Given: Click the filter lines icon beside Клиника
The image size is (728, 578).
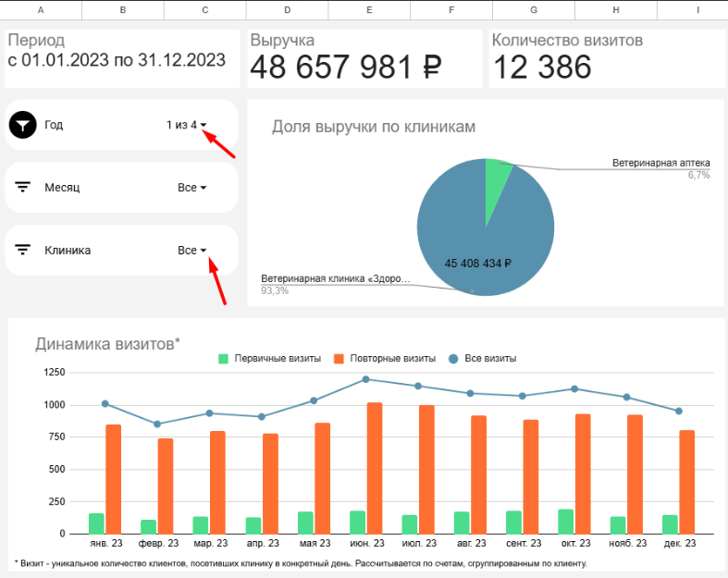Looking at the screenshot, I should pyautogui.click(x=23, y=251).
